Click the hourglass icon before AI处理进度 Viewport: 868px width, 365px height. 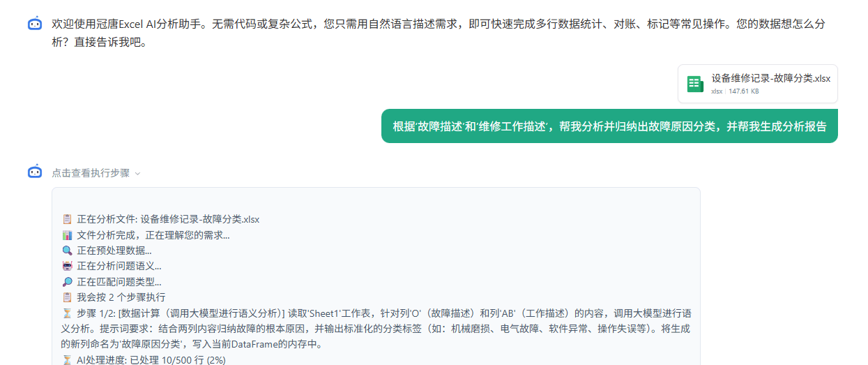pos(67,360)
